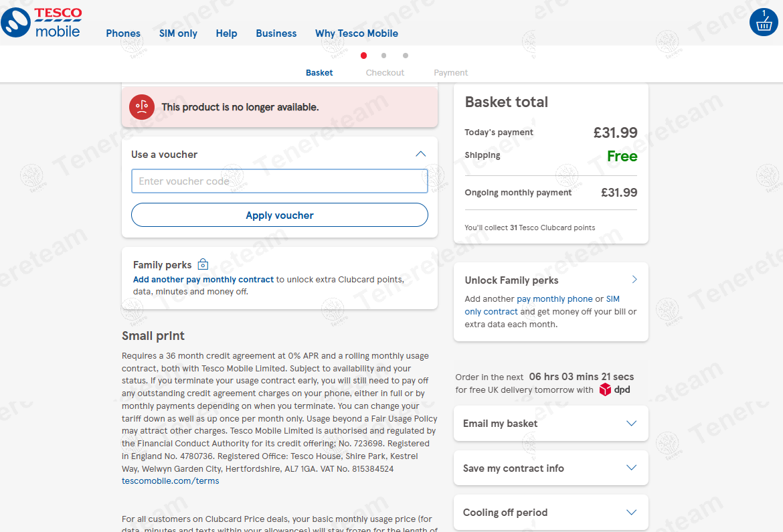Click the red product unavailable alert icon
783x532 pixels.
click(x=142, y=107)
